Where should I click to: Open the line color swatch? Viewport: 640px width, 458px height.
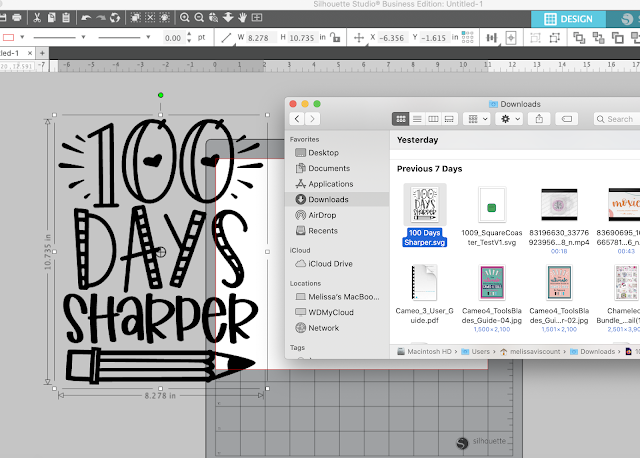click(x=9, y=38)
